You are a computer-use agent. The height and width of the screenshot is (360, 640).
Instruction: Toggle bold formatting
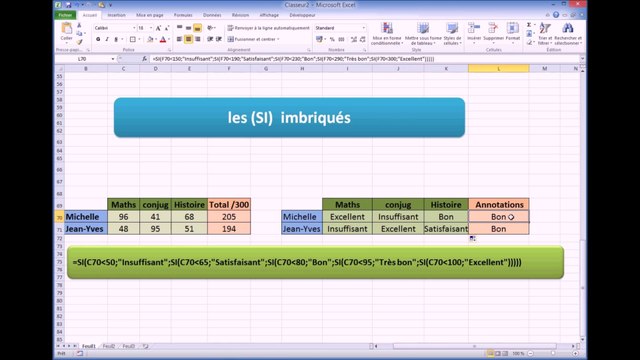point(98,39)
